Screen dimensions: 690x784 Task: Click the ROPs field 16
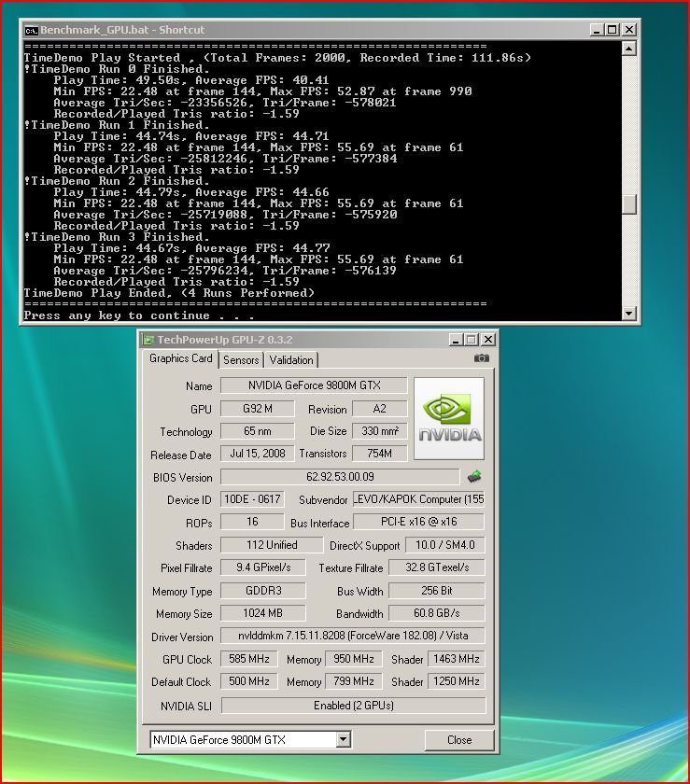pos(252,522)
